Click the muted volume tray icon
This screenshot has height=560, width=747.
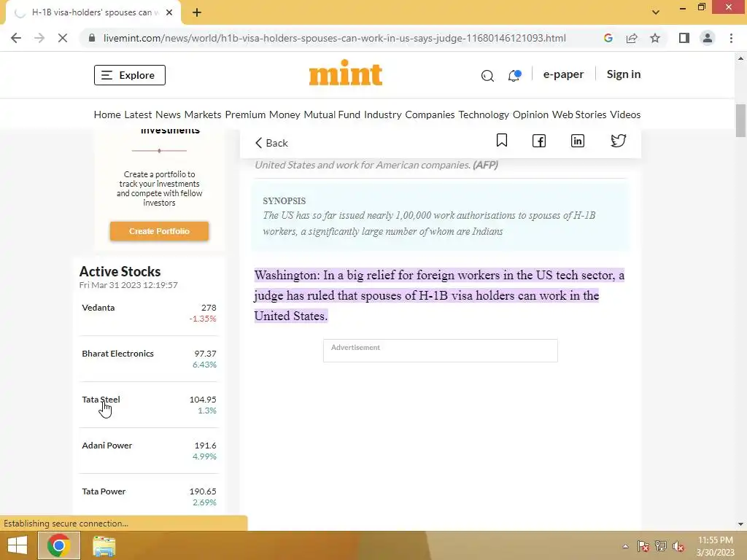[x=678, y=546]
